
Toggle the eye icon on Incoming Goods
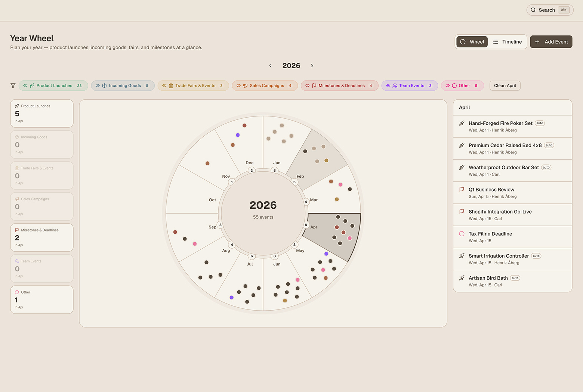pyautogui.click(x=97, y=85)
